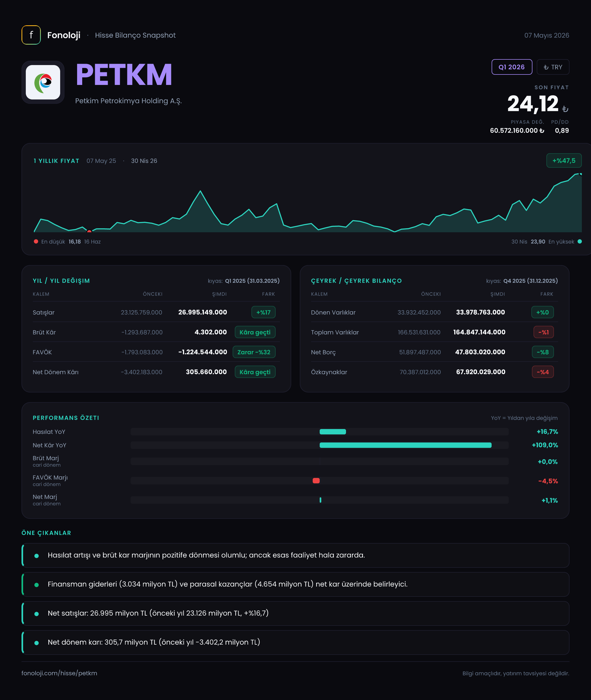Viewport: 591px width, 700px height.
Task: Click Dönen Varlıklar value 33.978.763.000
Action: pos(480,312)
